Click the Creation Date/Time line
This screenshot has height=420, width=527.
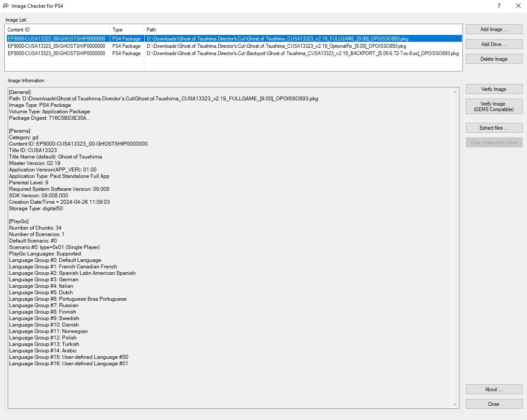(x=59, y=202)
